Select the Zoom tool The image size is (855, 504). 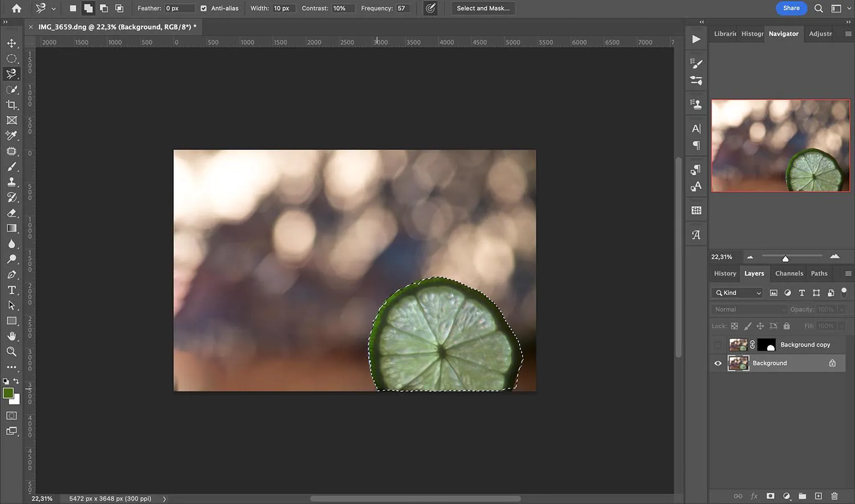[11, 351]
